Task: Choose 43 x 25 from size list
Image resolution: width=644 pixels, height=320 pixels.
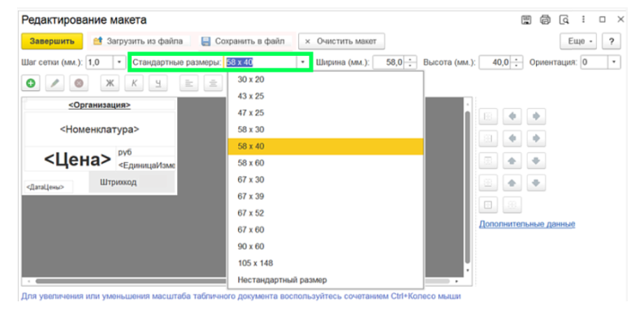Action: click(326, 96)
